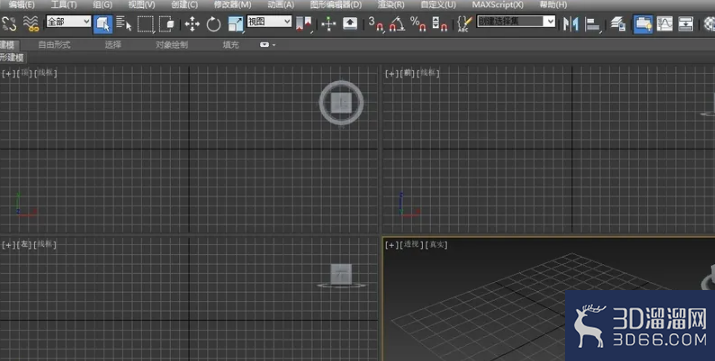Open the 自定义(U) menu
This screenshot has height=361, width=715.
[438, 5]
